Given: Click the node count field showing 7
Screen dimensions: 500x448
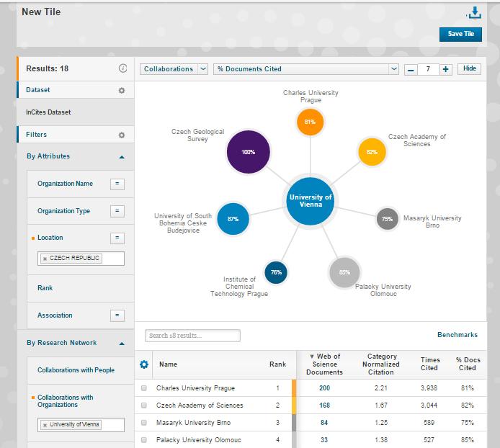Looking at the screenshot, I should [x=428, y=69].
